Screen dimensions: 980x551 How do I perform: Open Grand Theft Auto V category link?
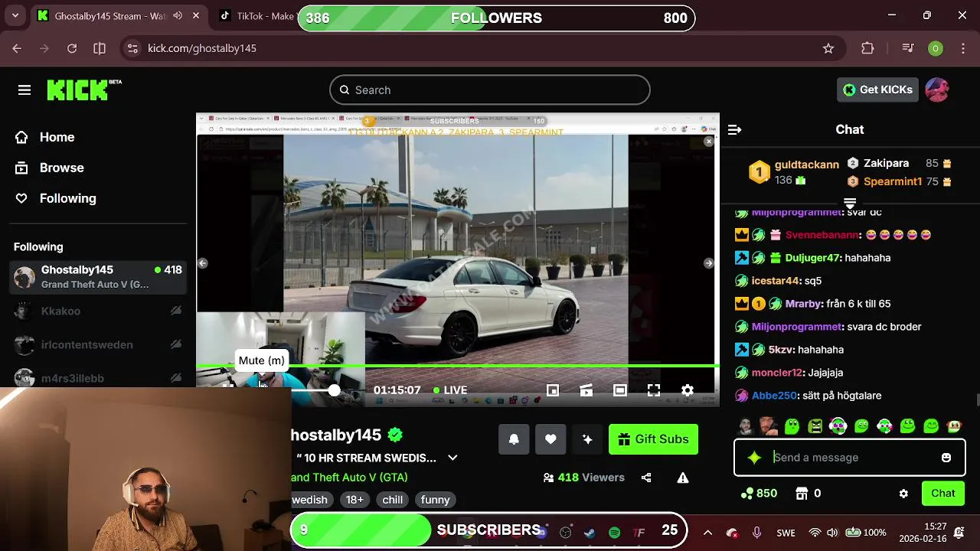tap(349, 478)
